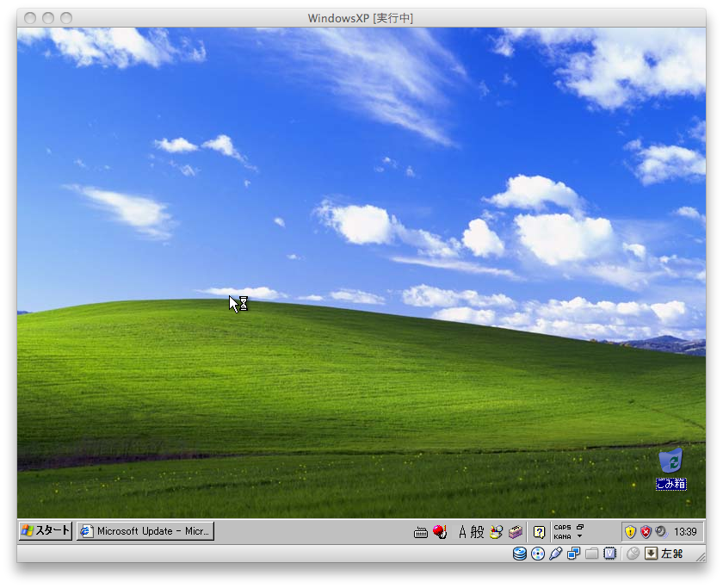
Task: Click the VirtualBox virtualization 'V' chip icon
Action: pos(609,554)
